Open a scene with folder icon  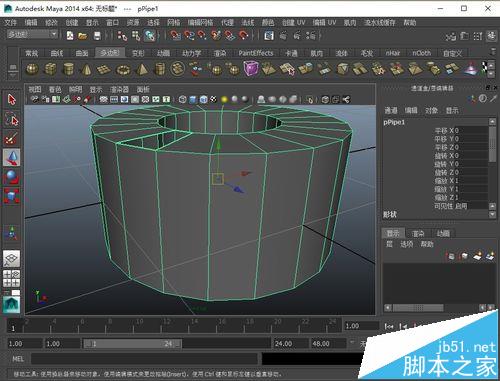click(83, 36)
